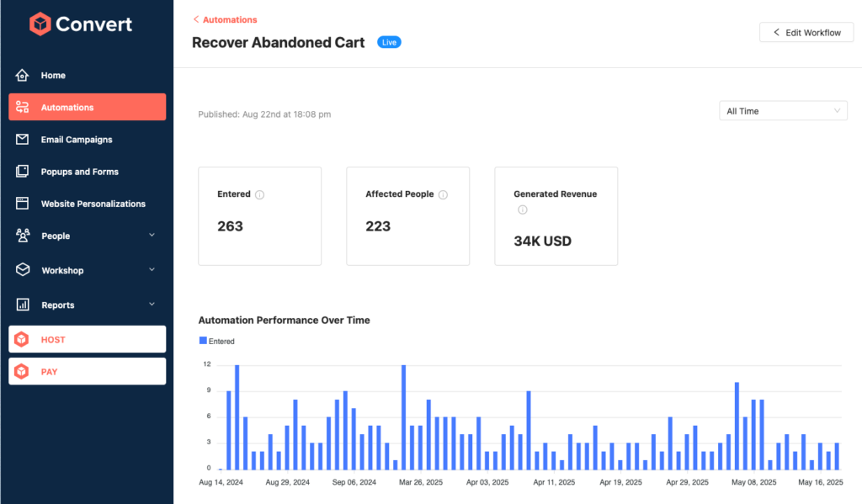Click the Entered legend label text
The width and height of the screenshot is (862, 504).
pyautogui.click(x=221, y=342)
